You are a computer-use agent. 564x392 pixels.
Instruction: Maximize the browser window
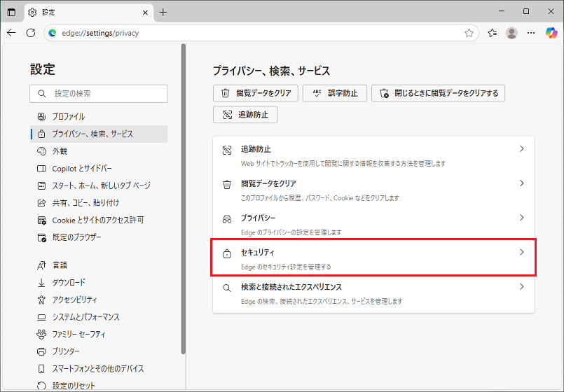pyautogui.click(x=526, y=11)
